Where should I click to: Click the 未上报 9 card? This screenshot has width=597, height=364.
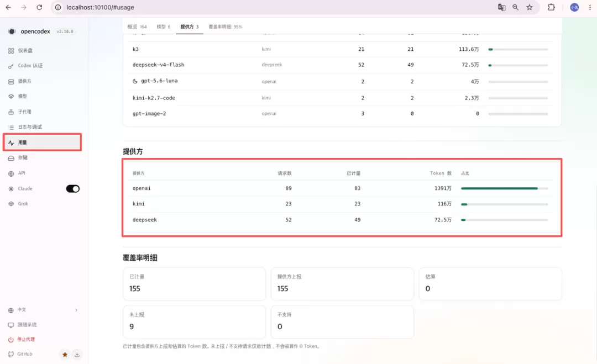(x=194, y=322)
